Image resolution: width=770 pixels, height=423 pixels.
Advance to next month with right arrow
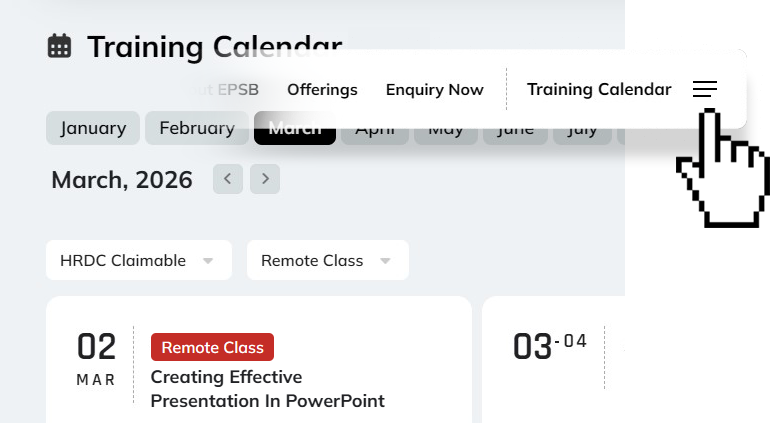tap(265, 179)
